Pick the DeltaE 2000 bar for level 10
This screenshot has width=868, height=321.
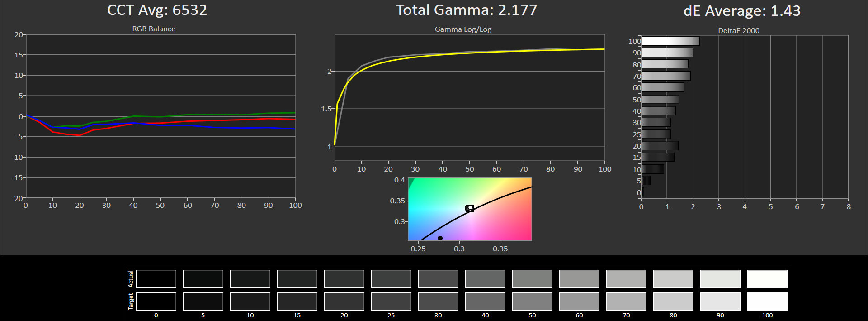point(653,169)
